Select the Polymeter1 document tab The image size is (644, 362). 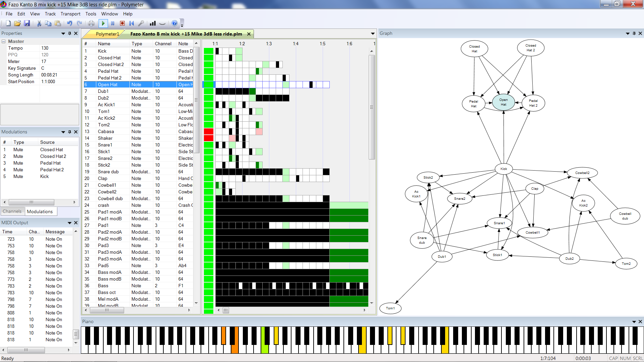[x=107, y=34]
